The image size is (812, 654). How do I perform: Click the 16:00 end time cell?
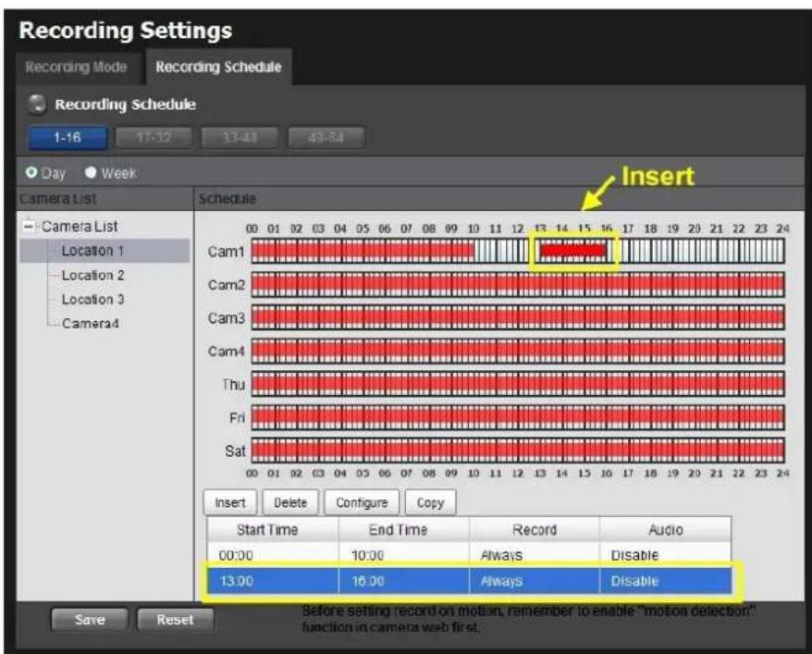(403, 581)
